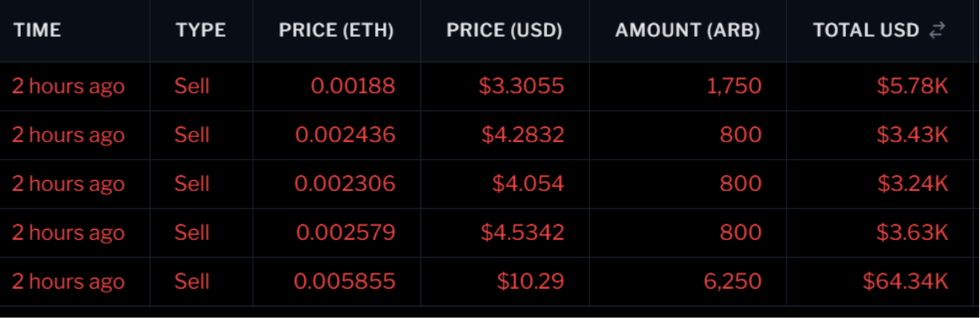Select the $4.5342 price cell
This screenshot has height=318, width=980.
(522, 233)
